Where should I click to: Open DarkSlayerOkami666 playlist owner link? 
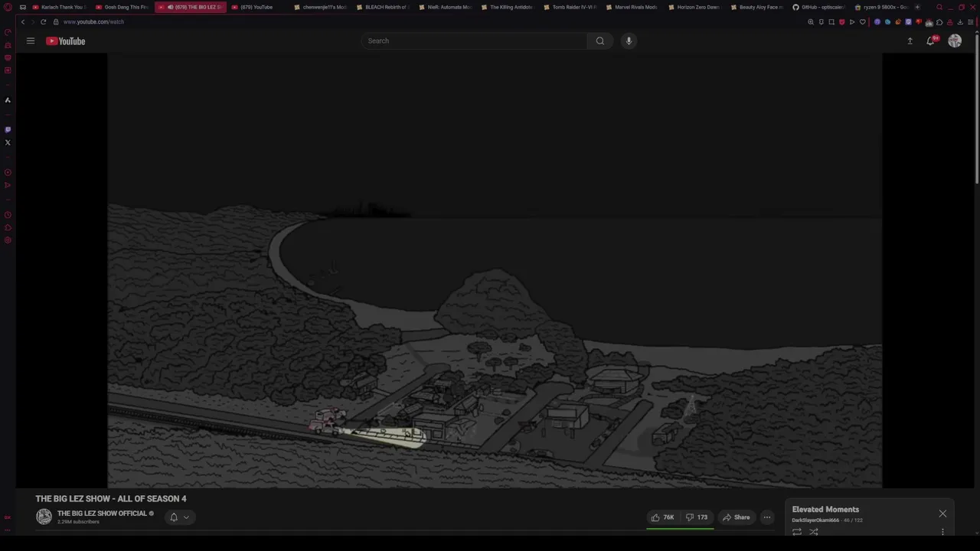point(815,520)
